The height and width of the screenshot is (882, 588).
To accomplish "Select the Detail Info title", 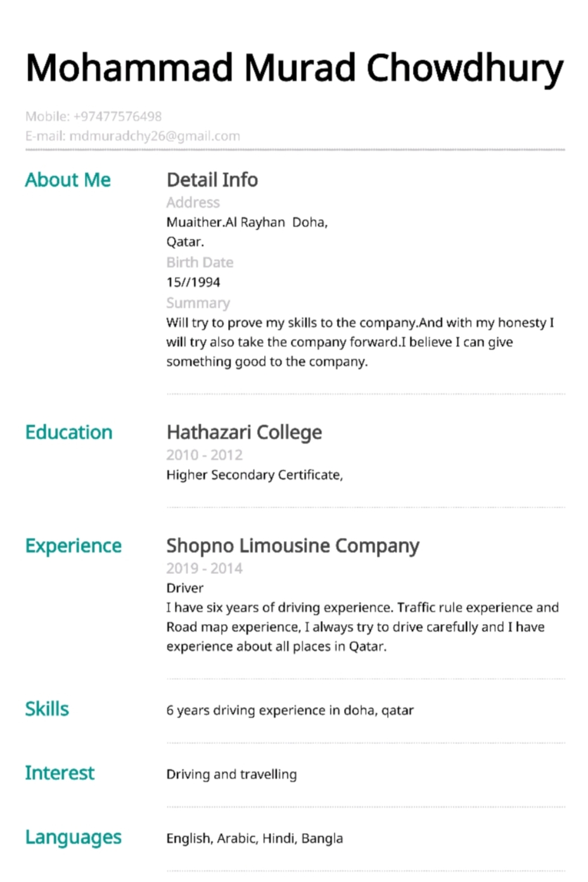I will (212, 180).
